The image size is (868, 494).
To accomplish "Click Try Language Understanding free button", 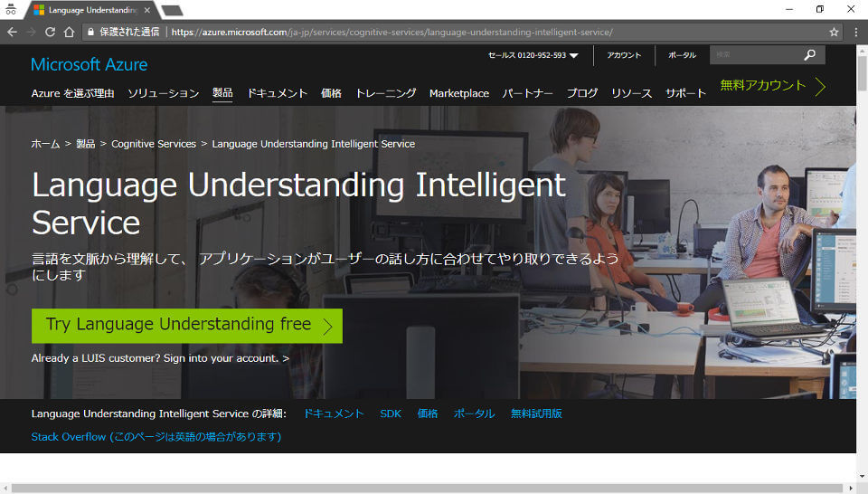I will 187,326.
